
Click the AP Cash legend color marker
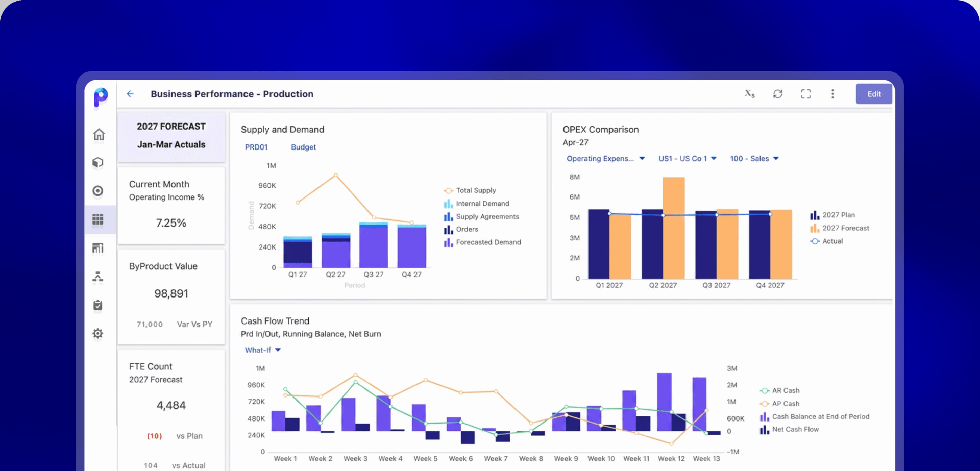point(765,404)
